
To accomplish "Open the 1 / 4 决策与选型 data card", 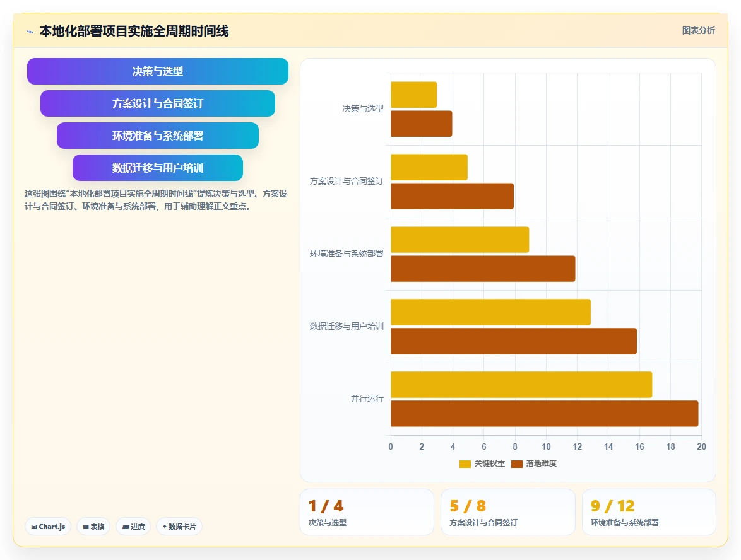I will click(x=367, y=512).
